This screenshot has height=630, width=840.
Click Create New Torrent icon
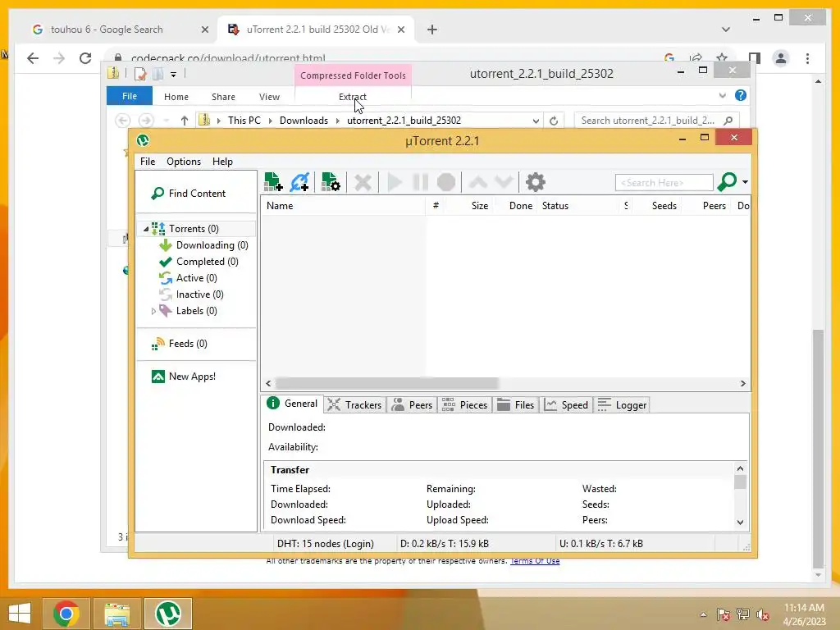(331, 182)
